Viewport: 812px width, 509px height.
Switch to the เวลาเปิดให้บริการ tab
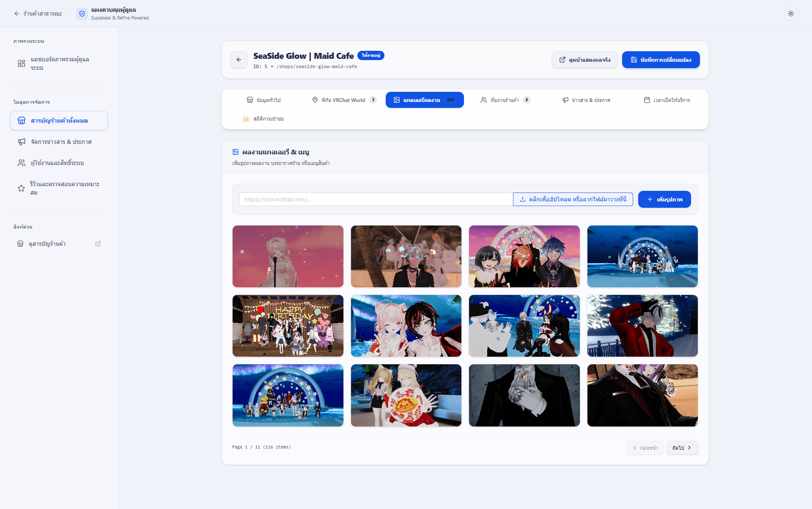(667, 100)
